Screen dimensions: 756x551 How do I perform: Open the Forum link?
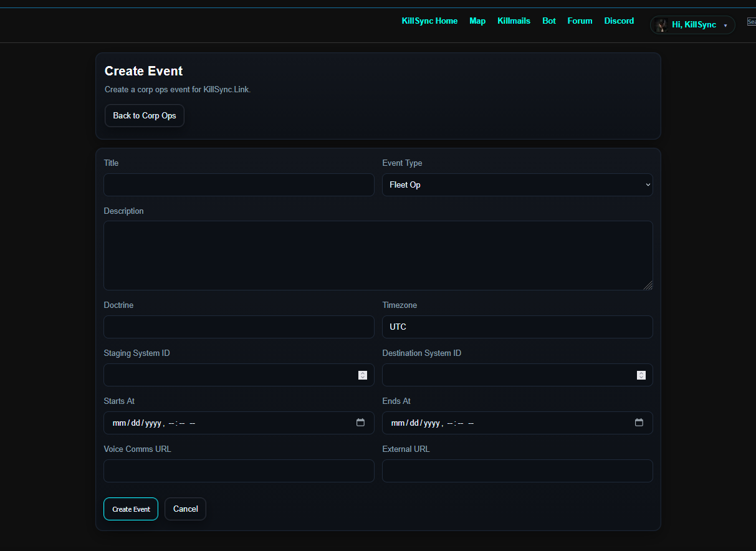[580, 21]
